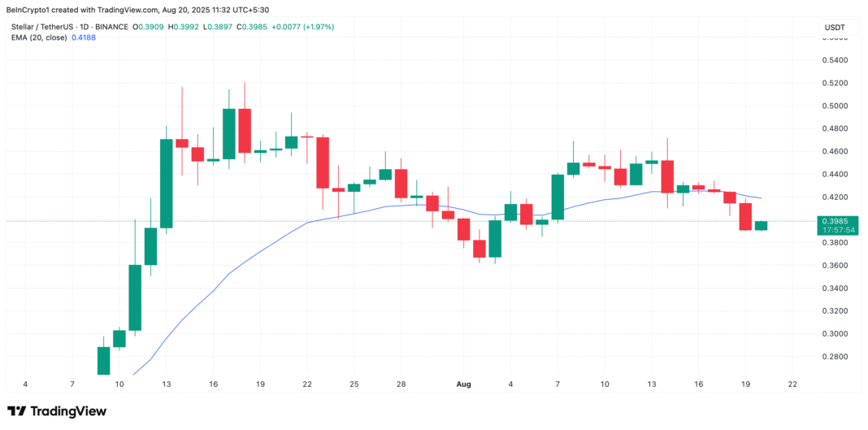Open the USDT currency selector
The width and height of the screenshot is (868, 430).
pyautogui.click(x=836, y=27)
